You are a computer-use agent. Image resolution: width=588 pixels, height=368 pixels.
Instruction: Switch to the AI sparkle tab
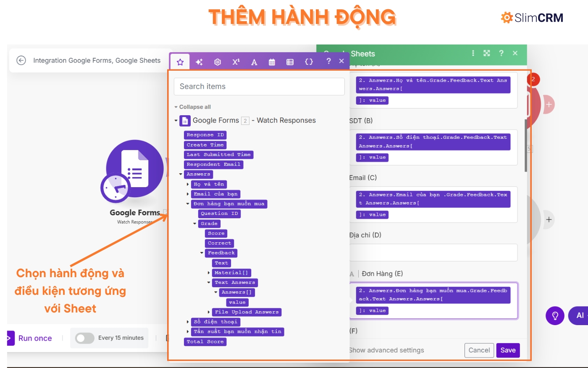199,62
